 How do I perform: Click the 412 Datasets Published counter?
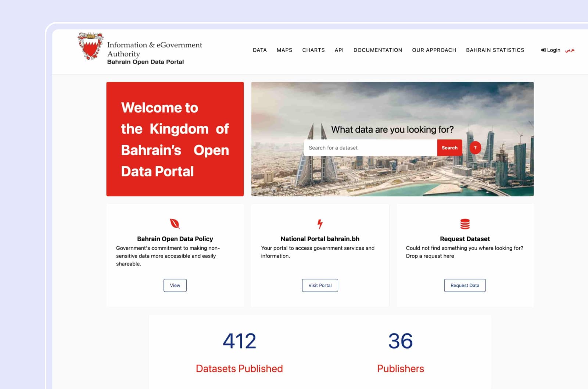coord(239,341)
